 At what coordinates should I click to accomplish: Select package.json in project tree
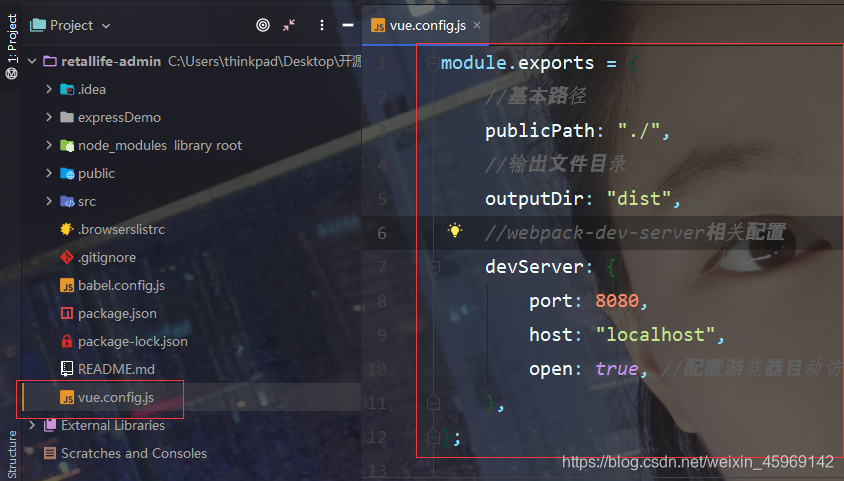(117, 314)
